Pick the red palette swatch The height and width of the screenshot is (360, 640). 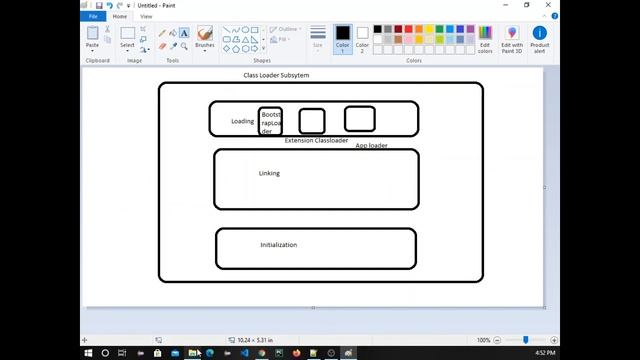click(409, 29)
